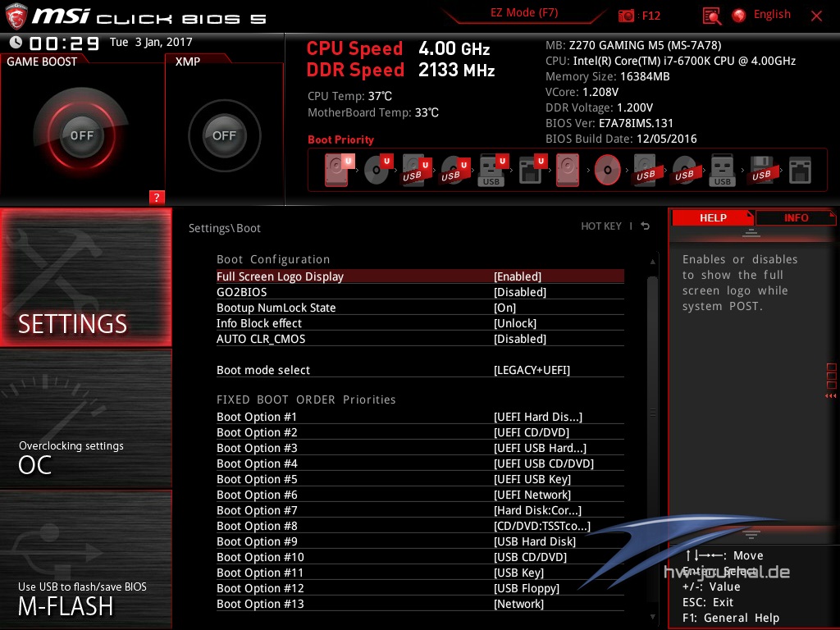Click the scroll down arrow of boot list
840x630 pixels.
tap(652, 617)
